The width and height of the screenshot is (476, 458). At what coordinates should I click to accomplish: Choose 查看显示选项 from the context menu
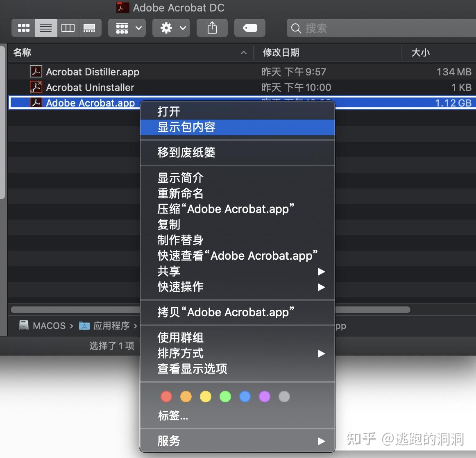click(238, 369)
